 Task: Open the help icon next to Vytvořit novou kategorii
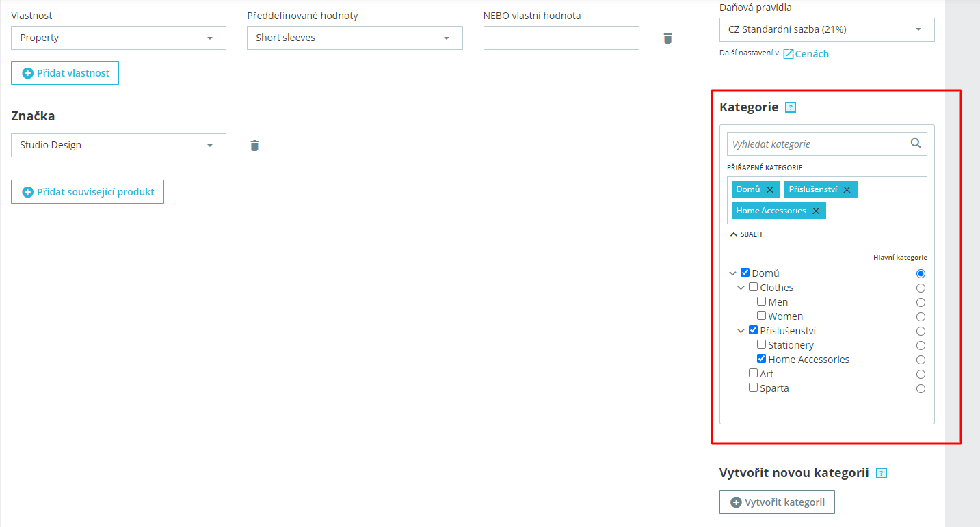882,473
